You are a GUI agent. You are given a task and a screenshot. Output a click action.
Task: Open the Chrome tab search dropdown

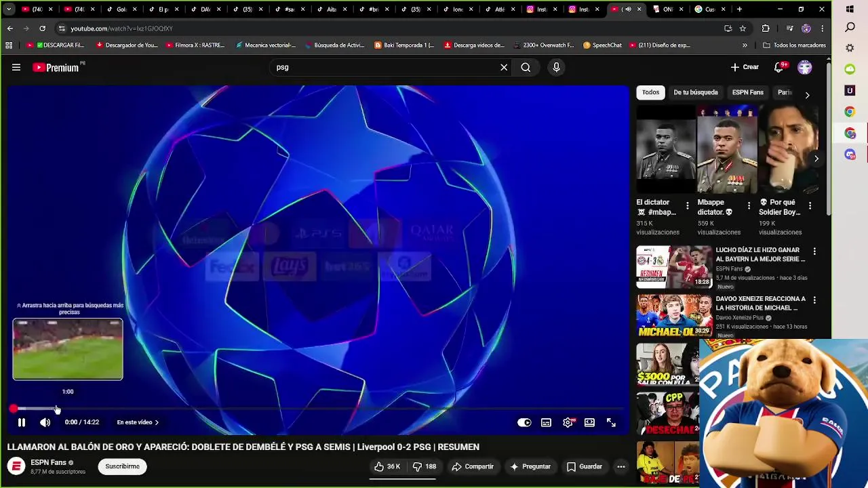(x=8, y=9)
